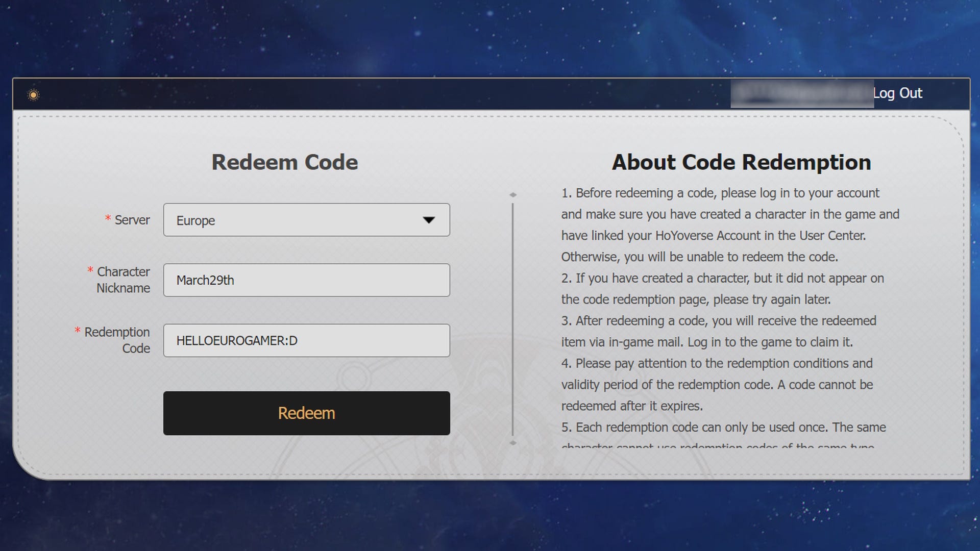Log Out of the account
This screenshot has height=551, width=980.
click(897, 93)
